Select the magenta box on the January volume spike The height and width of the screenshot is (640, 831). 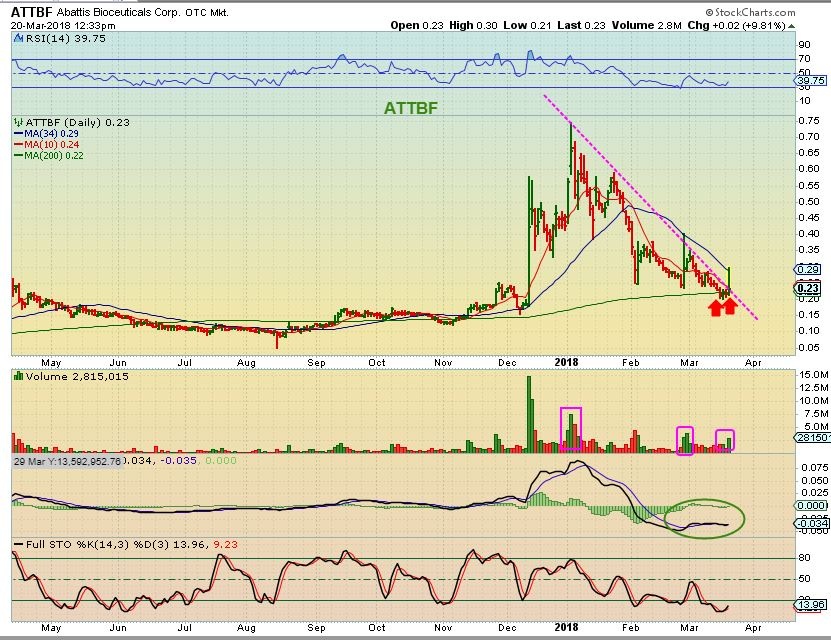570,430
